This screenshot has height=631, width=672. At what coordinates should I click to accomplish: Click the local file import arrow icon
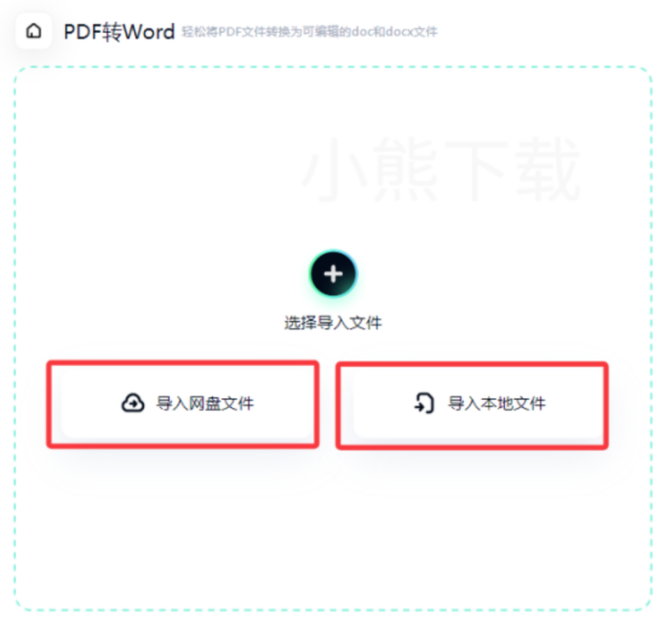click(x=424, y=403)
